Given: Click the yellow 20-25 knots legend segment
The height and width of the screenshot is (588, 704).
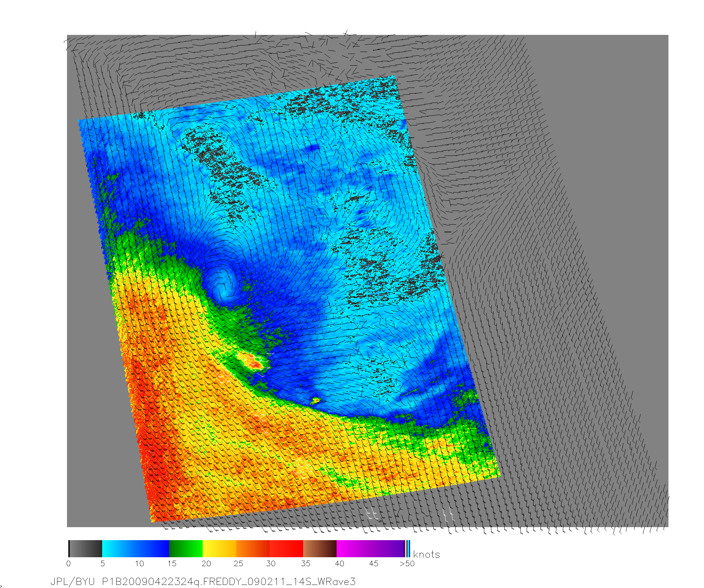Looking at the screenshot, I should [x=219, y=548].
